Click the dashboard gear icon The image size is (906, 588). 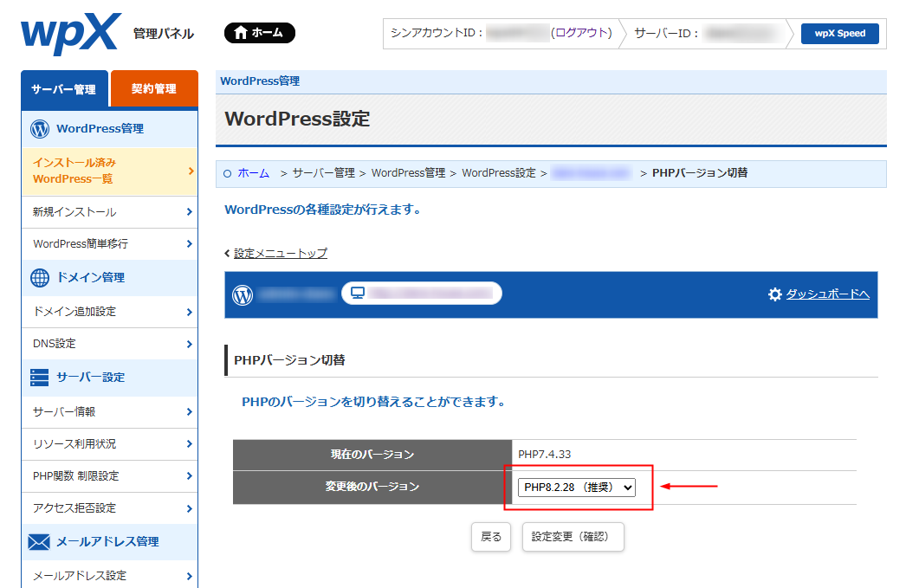pyautogui.click(x=775, y=294)
